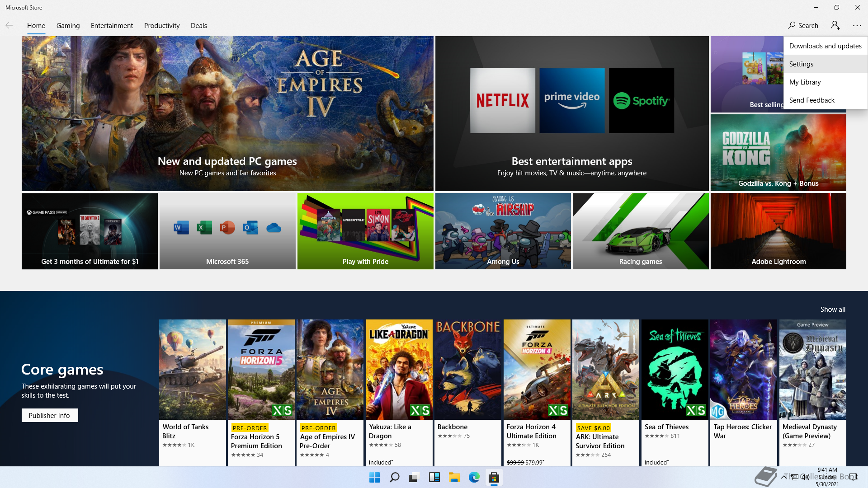Click the Word icon in Microsoft 365 tile

[181, 227]
